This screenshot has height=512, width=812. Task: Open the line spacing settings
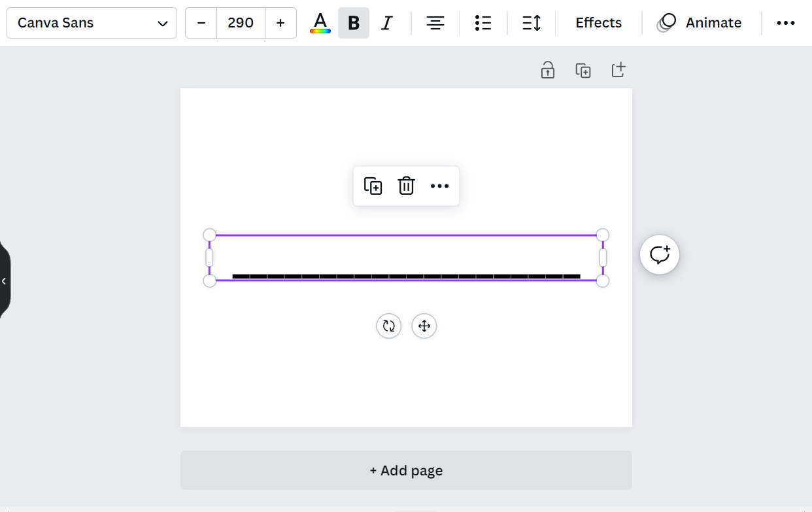[532, 22]
